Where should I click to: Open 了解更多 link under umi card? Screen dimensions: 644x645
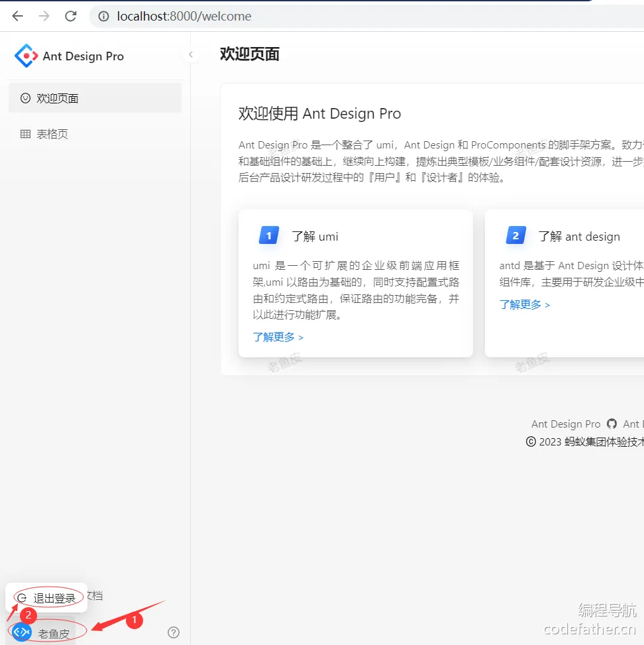click(x=278, y=337)
